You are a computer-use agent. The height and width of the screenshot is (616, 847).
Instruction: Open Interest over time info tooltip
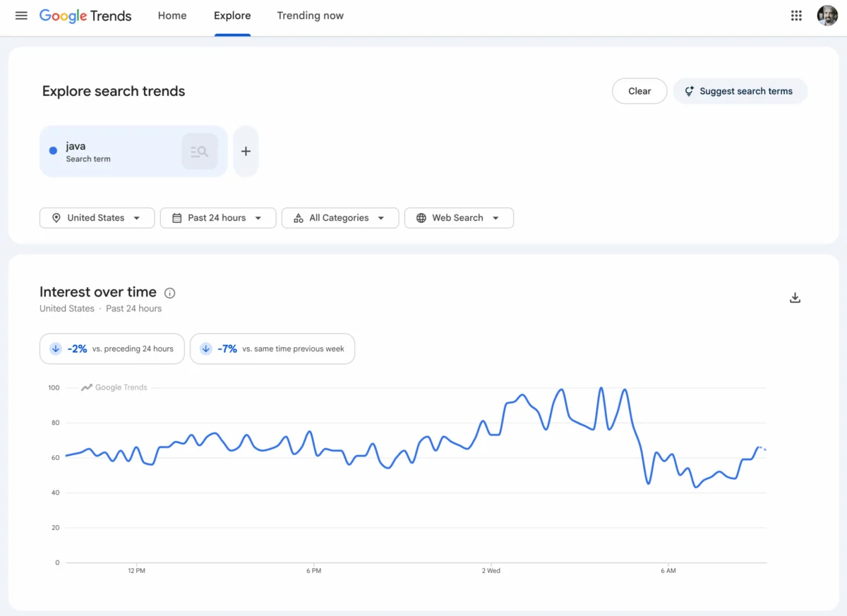tap(169, 293)
